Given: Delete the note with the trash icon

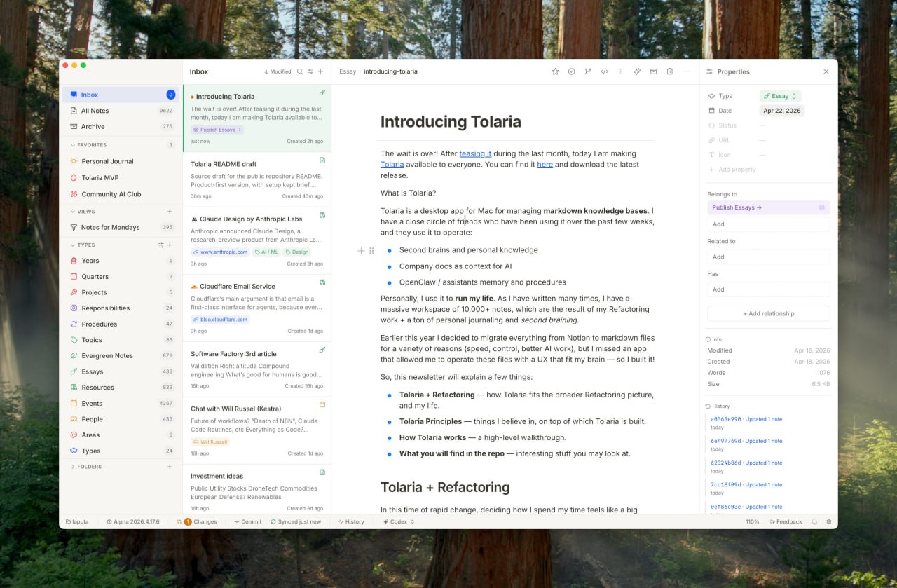Looking at the screenshot, I should tap(669, 71).
